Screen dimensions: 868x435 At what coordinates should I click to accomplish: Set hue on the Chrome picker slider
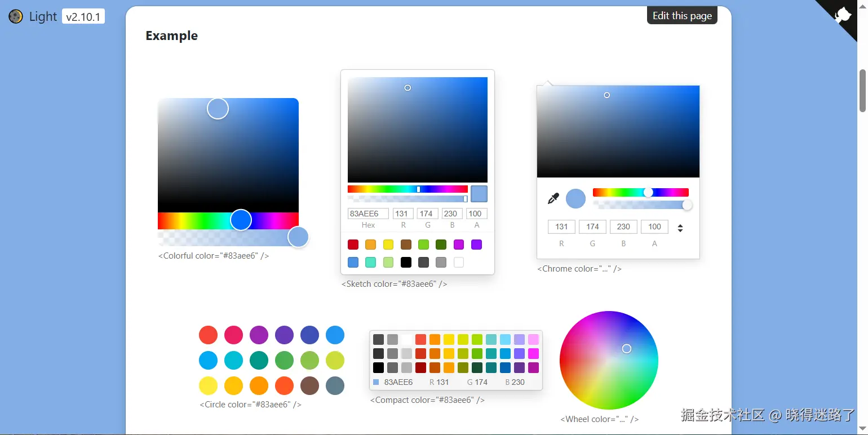point(641,193)
